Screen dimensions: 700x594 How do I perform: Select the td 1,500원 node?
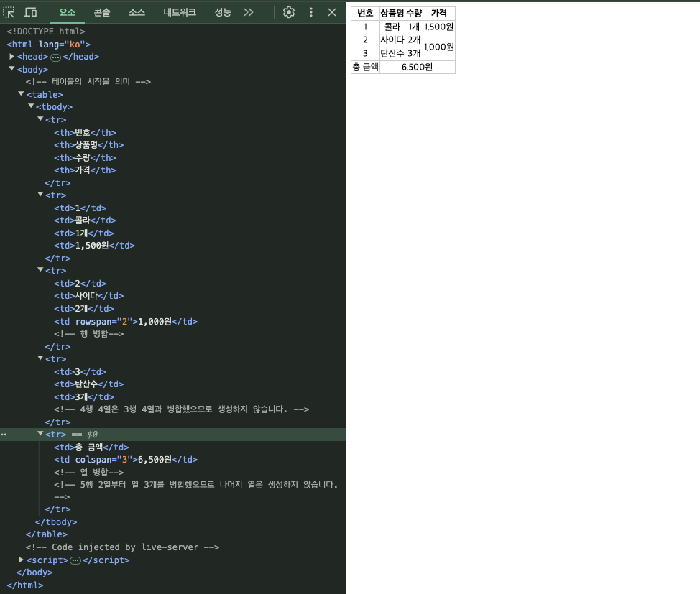[94, 246]
